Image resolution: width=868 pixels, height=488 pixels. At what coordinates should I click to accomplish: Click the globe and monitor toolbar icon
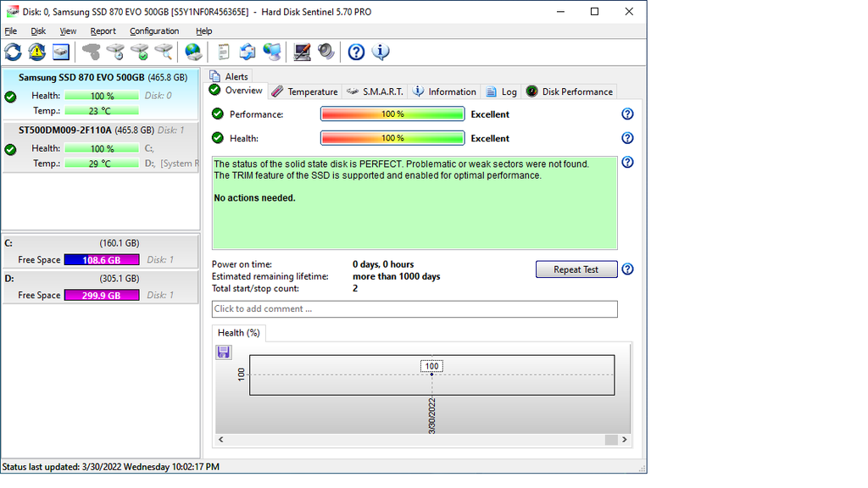click(272, 52)
